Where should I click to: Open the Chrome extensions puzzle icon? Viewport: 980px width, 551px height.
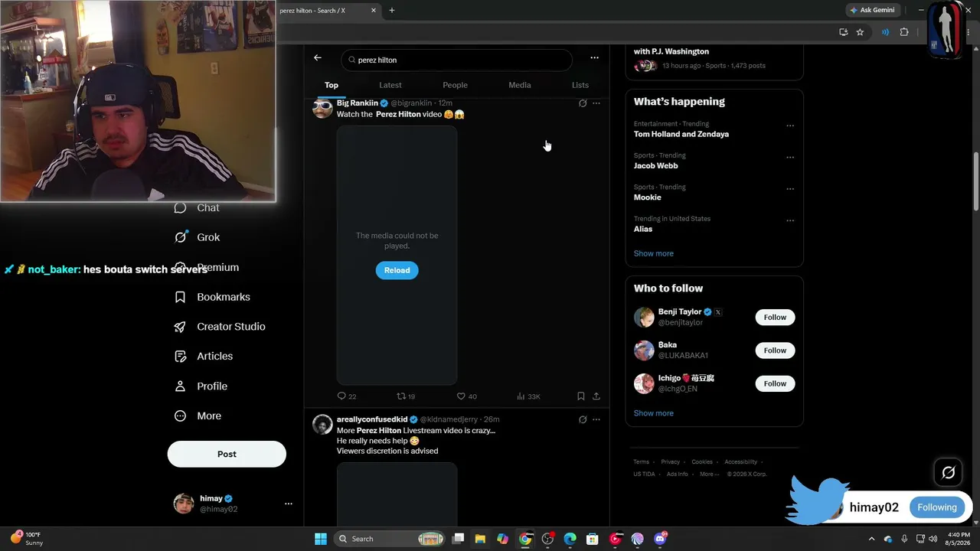tap(904, 32)
